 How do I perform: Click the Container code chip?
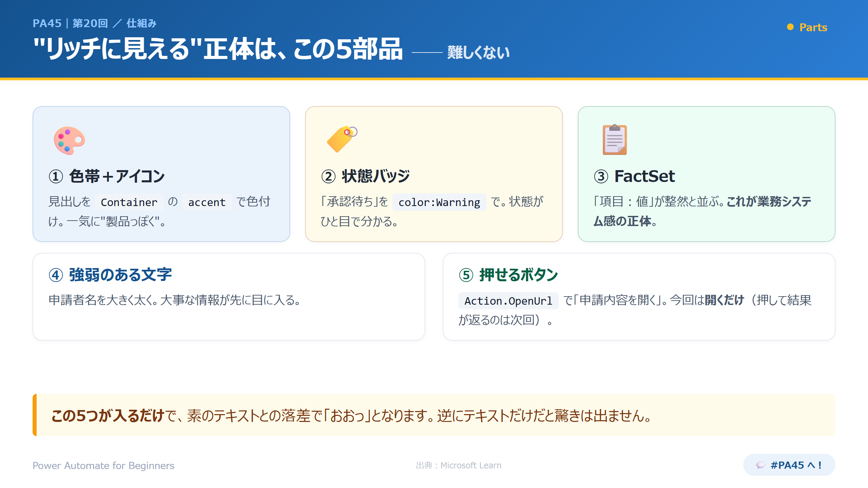pos(129,202)
